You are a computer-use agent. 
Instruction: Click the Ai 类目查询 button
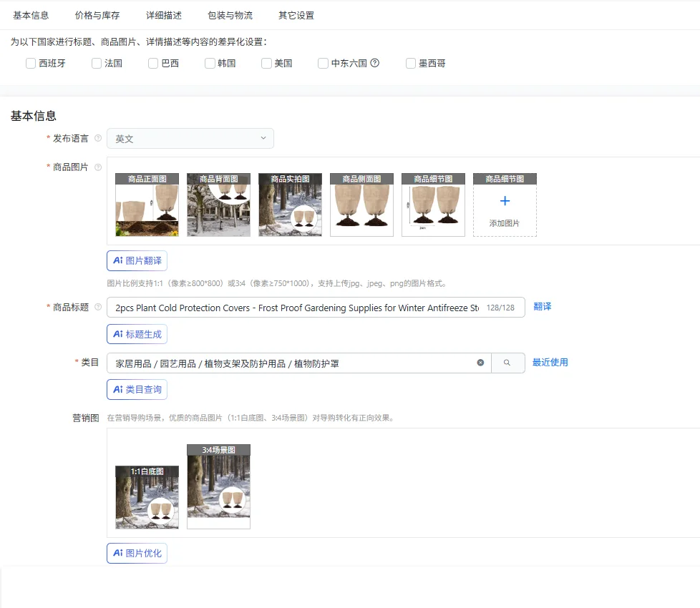[x=137, y=389]
